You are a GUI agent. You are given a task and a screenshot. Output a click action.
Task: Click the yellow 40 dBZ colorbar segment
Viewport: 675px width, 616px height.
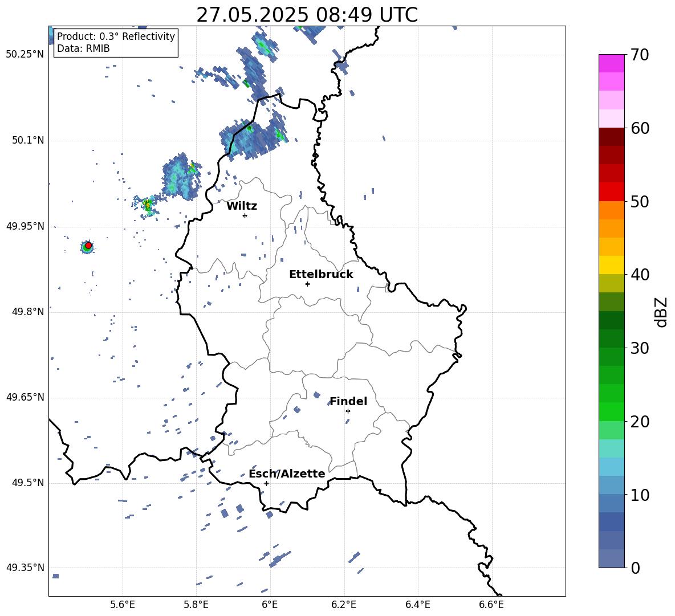pyautogui.click(x=612, y=265)
